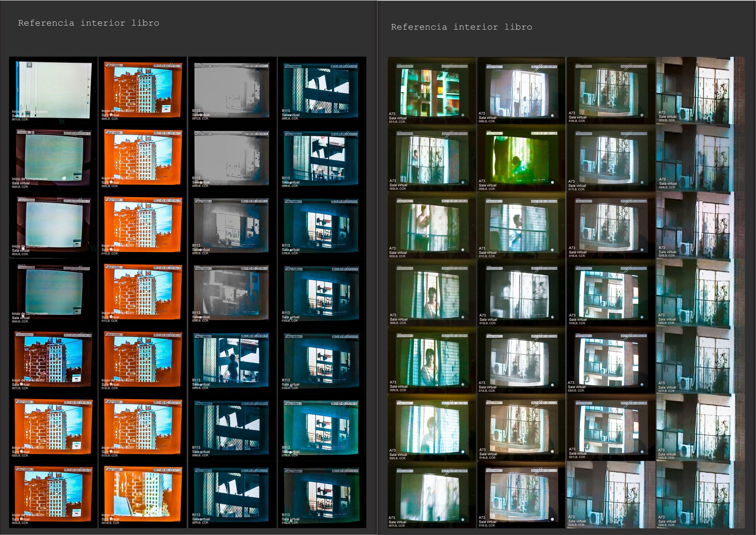756x535 pixels.
Task: Select the Inicio de transmisión 010LB thumbnail
Action: pos(143,226)
